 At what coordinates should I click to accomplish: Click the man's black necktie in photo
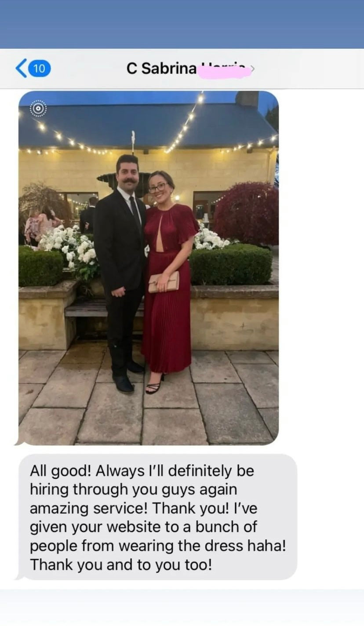(x=135, y=212)
